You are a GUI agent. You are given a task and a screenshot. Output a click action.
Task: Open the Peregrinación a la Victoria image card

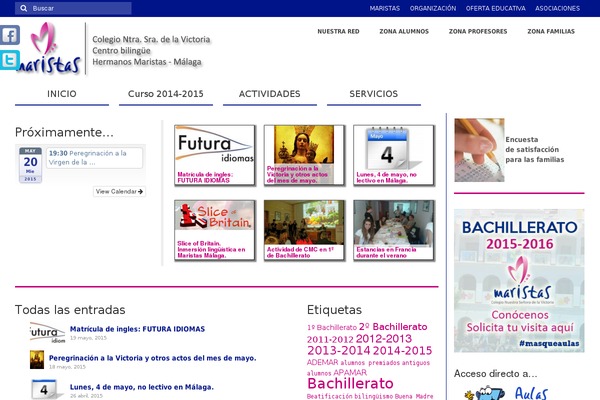coord(304,155)
